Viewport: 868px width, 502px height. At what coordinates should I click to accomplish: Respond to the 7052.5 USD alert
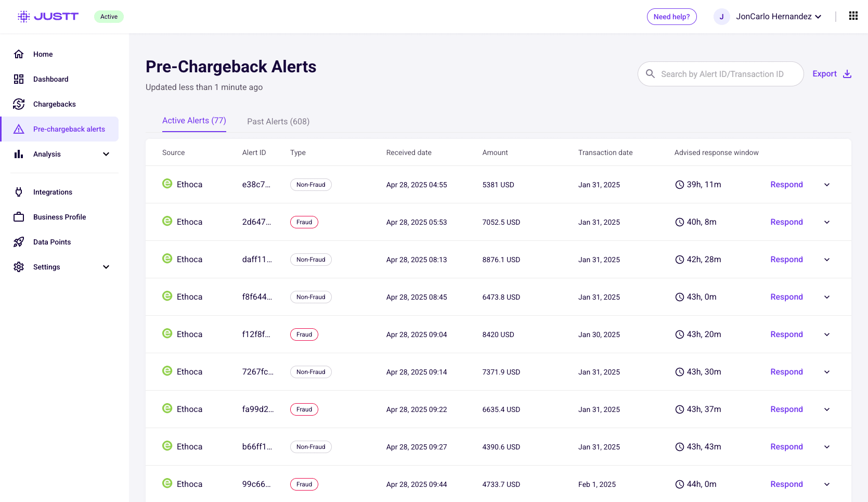click(x=786, y=222)
